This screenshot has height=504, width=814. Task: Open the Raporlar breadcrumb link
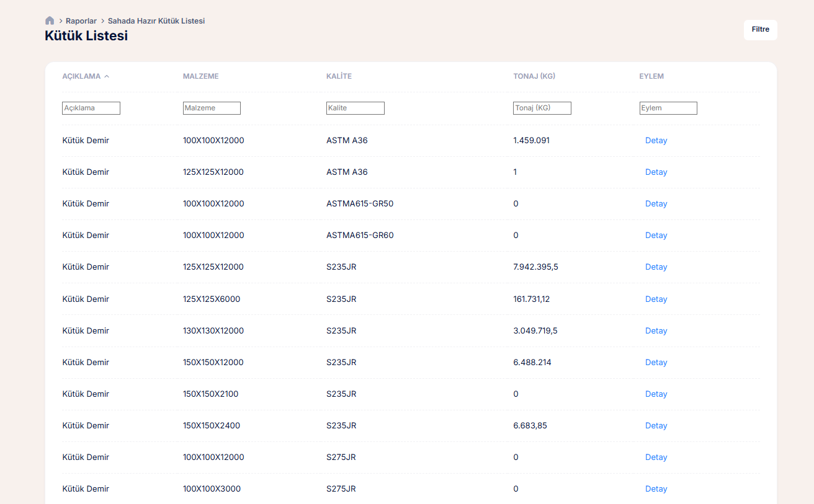point(81,21)
